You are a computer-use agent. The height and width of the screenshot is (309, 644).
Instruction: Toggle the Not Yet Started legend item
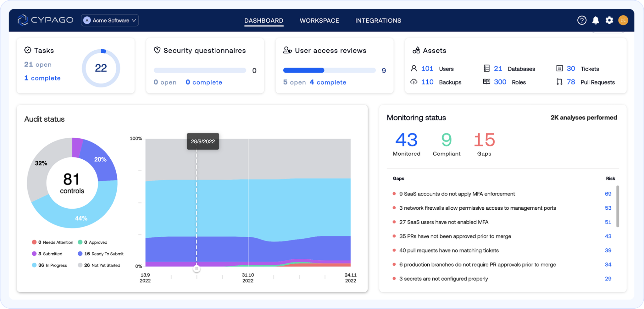tap(99, 265)
